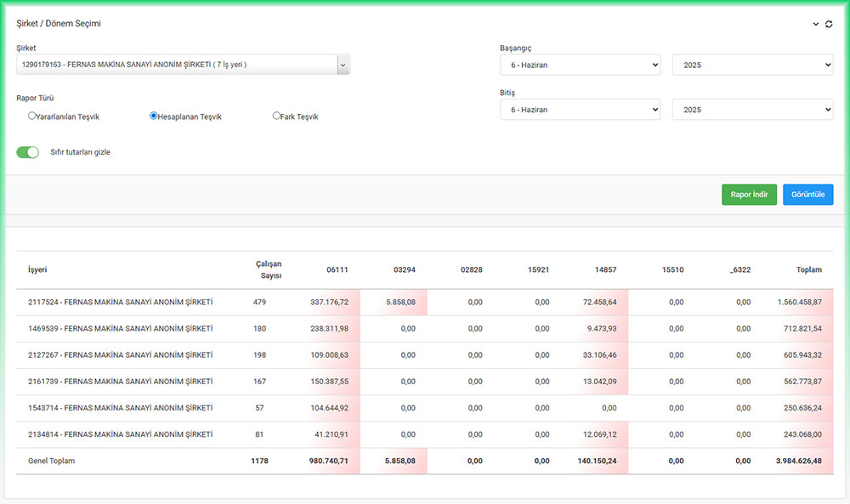Screen dimensions: 850x504
Task: Select the 2117524 workplace row
Action: 120,302
